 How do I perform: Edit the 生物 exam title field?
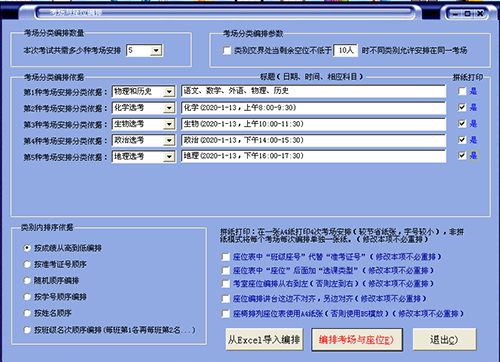click(313, 124)
